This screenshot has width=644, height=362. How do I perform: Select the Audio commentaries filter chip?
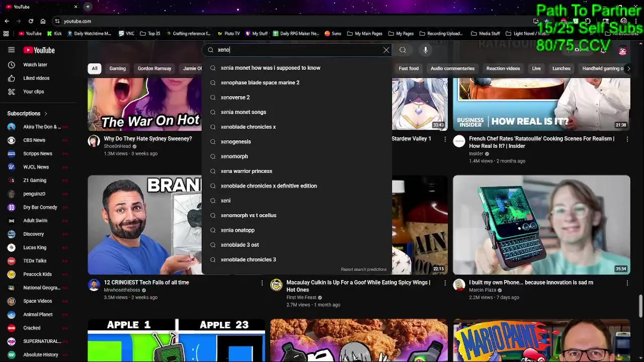click(452, 68)
